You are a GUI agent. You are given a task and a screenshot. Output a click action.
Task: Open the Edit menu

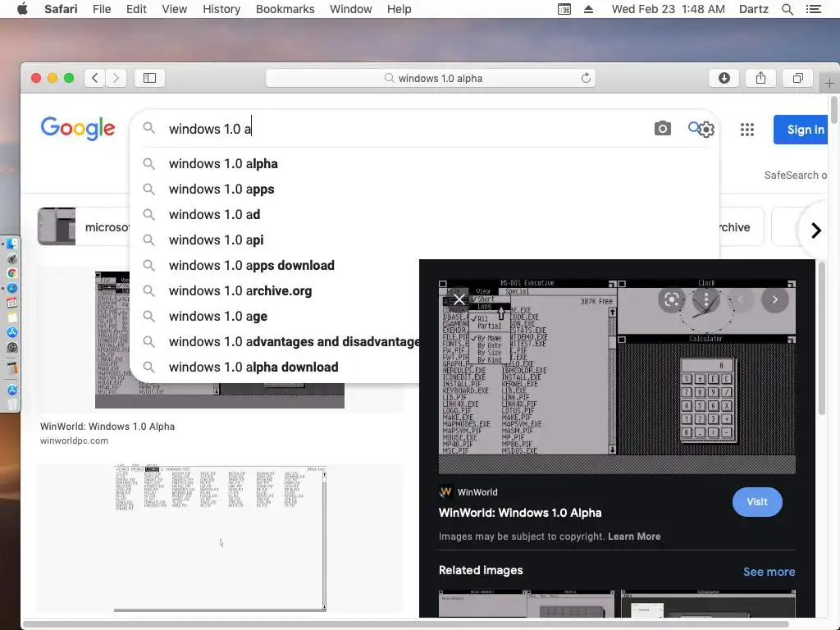pos(136,9)
